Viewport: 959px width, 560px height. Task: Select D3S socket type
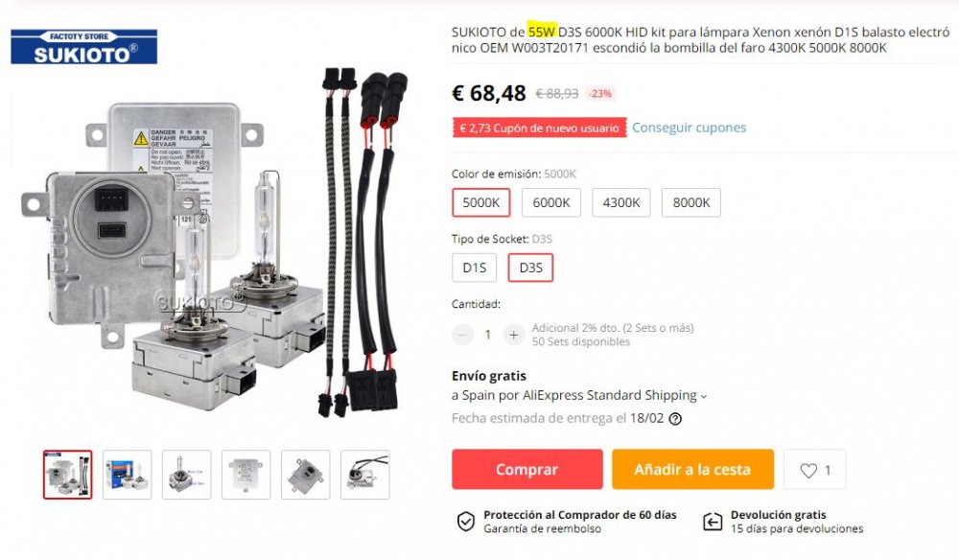tap(530, 268)
